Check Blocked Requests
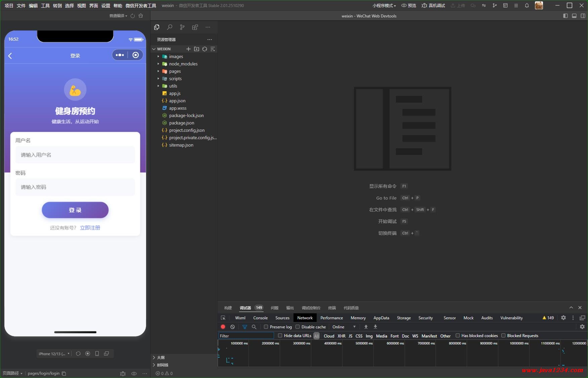This screenshot has width=588, height=378. click(503, 335)
